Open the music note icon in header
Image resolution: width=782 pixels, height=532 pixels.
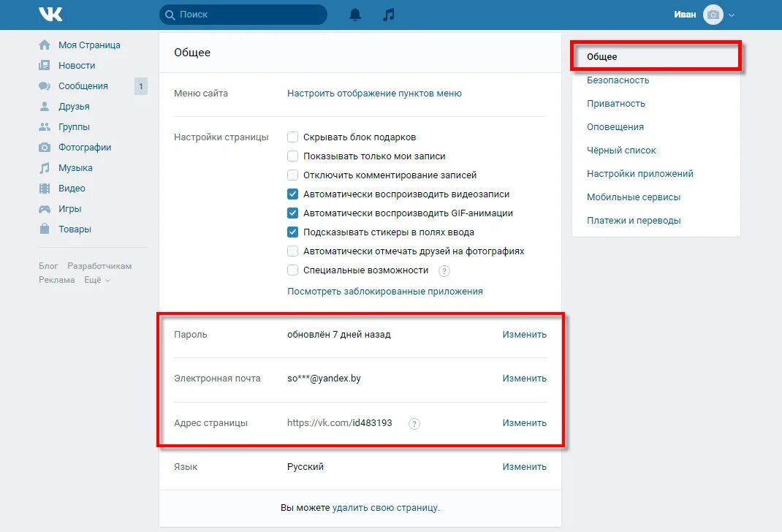click(389, 15)
